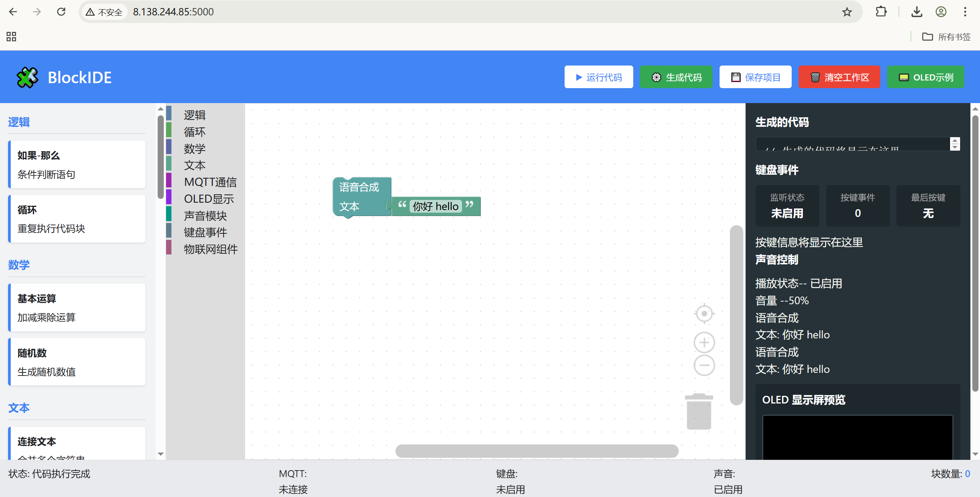Open the browser extensions puzzle icon

coord(881,12)
